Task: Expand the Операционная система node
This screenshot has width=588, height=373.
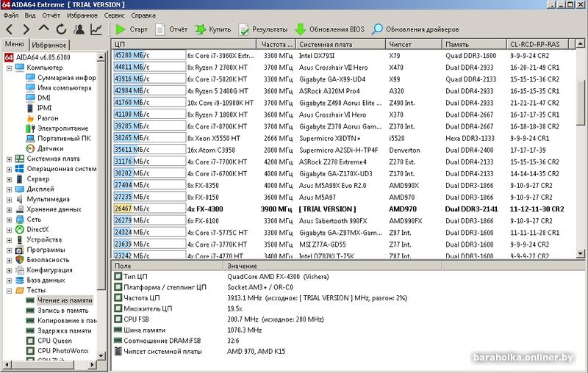Action: point(9,170)
